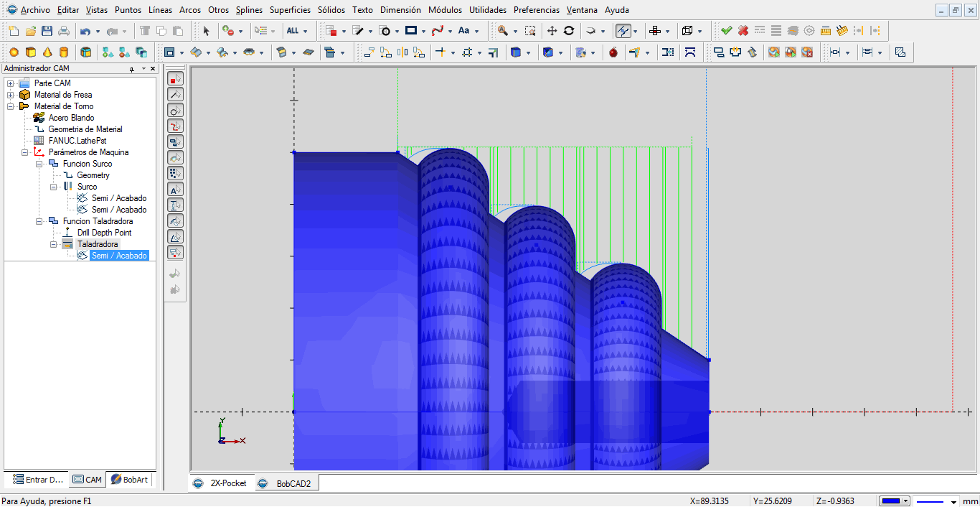Open the blue color swatch in status bar

pos(891,501)
